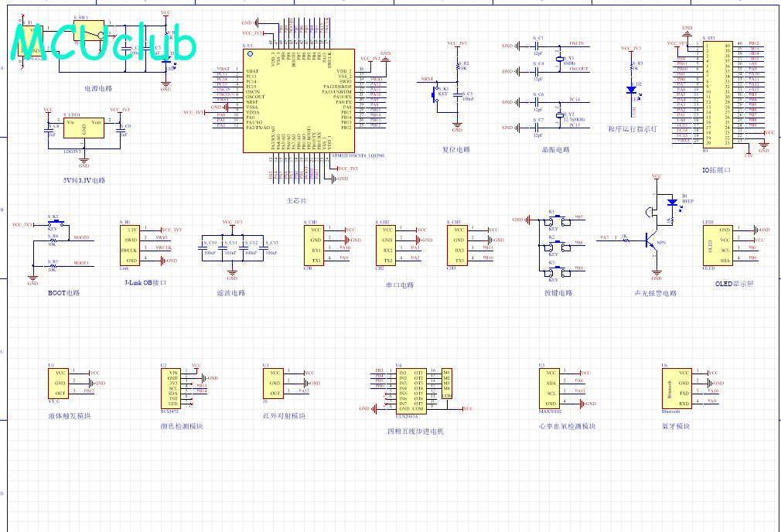Select the S_C5 100nF reset capacitor
The height and width of the screenshot is (532, 781).
(457, 94)
